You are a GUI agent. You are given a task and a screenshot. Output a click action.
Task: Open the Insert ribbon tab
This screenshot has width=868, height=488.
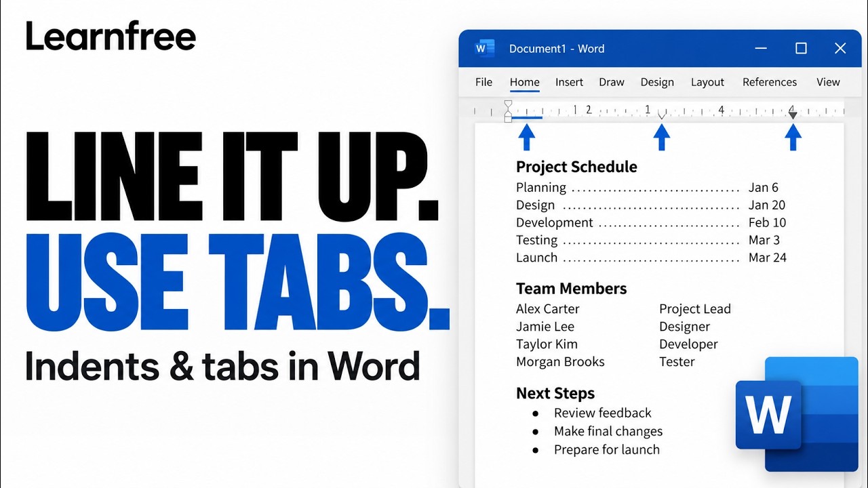point(569,82)
